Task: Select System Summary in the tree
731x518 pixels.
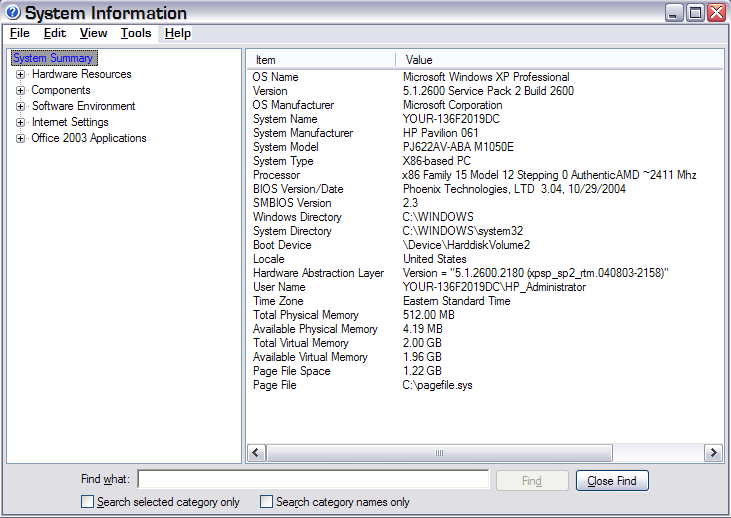Action: (53, 58)
